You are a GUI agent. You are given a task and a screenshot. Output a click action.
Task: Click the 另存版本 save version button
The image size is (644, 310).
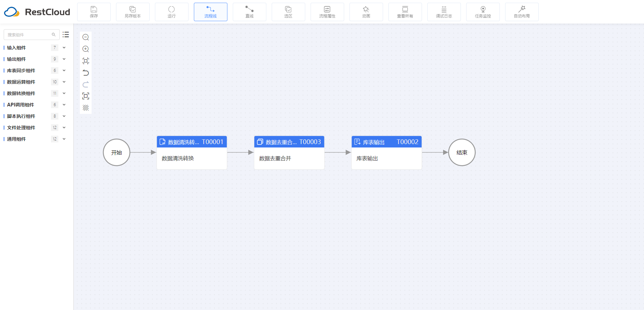coord(133,12)
